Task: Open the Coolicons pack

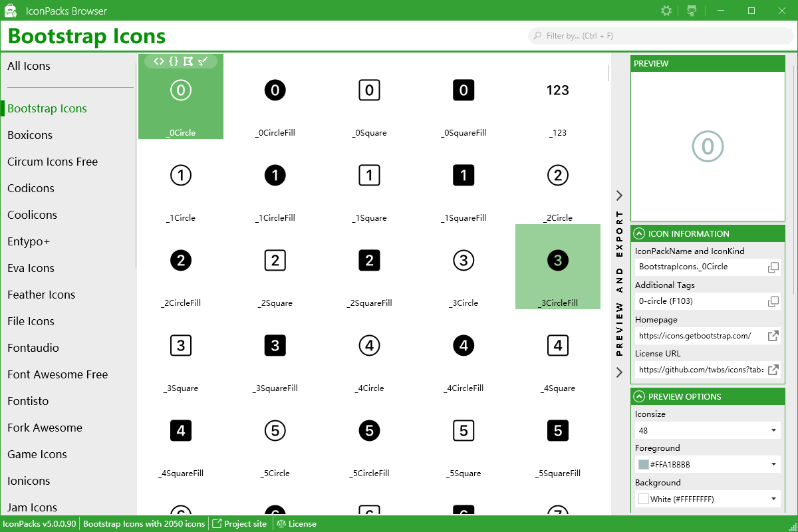Action: point(68,215)
